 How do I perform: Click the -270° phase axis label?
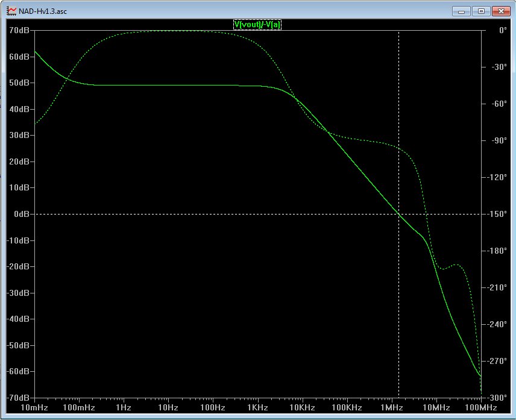[497, 361]
